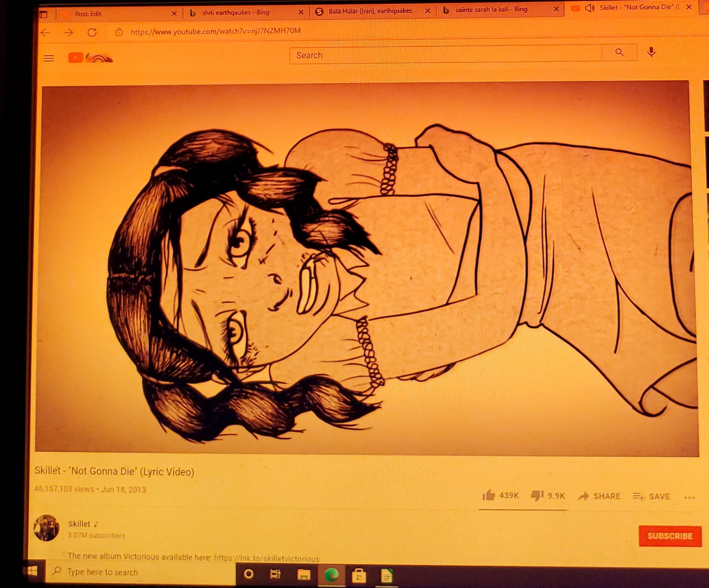The height and width of the screenshot is (588, 709).
Task: Like the video with thumbs up
Action: [489, 496]
